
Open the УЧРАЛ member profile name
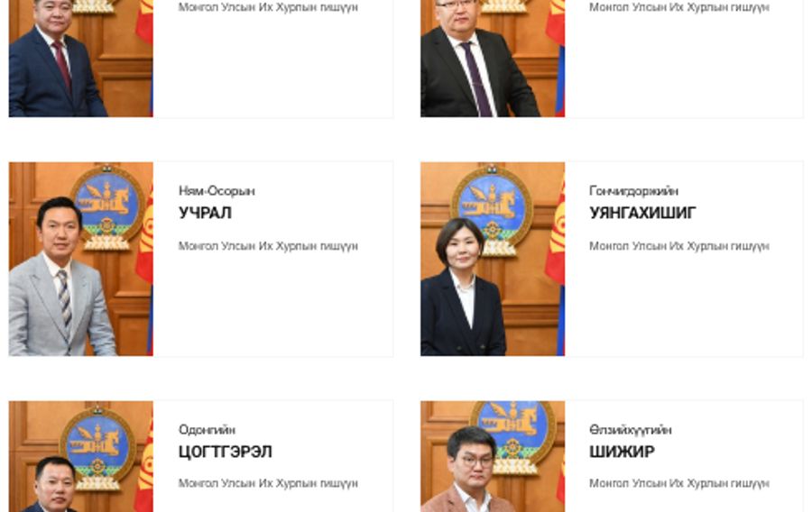tap(205, 213)
